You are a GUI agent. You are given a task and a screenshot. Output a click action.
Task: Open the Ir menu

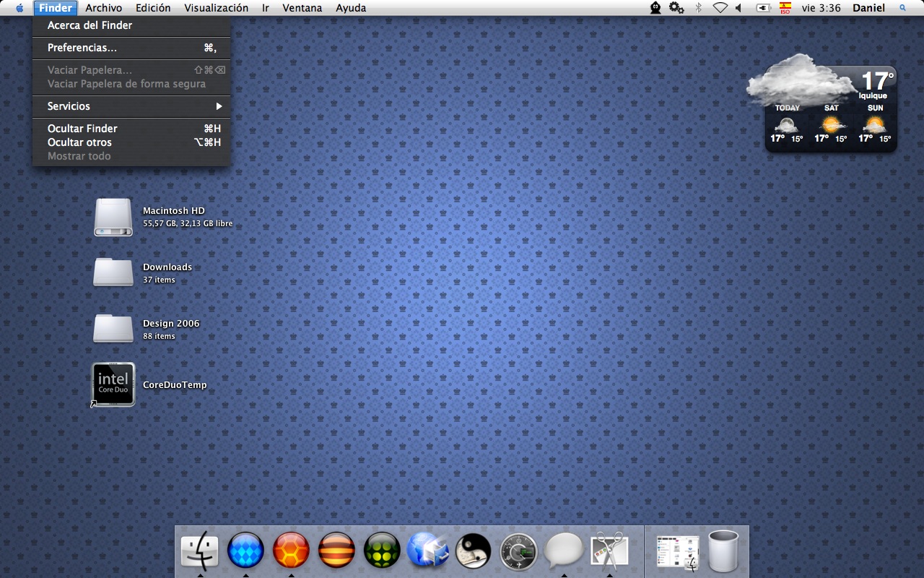tap(266, 8)
